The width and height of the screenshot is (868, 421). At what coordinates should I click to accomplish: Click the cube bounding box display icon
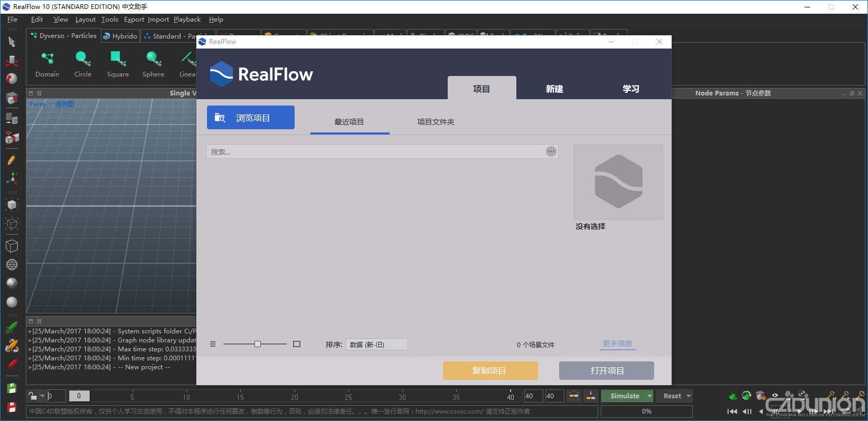(12, 205)
